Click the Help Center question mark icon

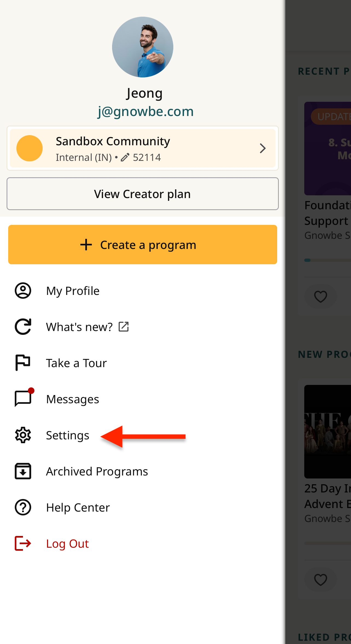click(x=23, y=507)
